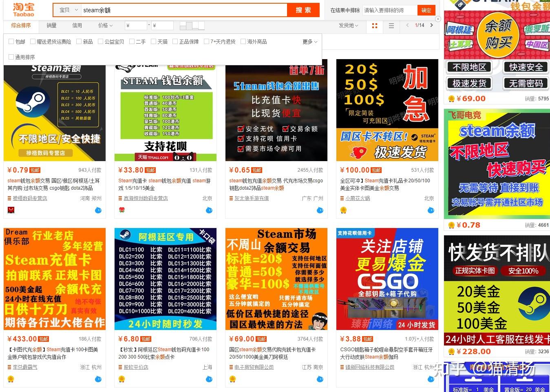The height and width of the screenshot is (392, 550).
Task: Open the 价格 sort dropdown
Action: [105, 25]
